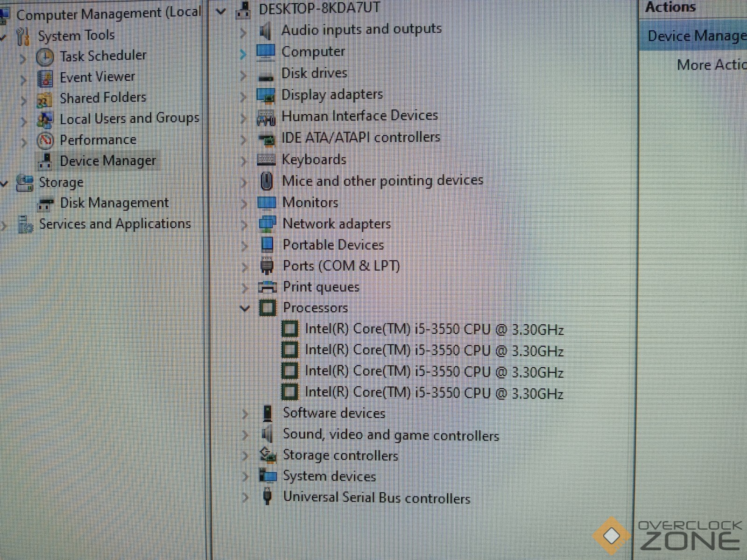Click the Display adapters icon
This screenshot has width=747, height=560.
click(266, 95)
